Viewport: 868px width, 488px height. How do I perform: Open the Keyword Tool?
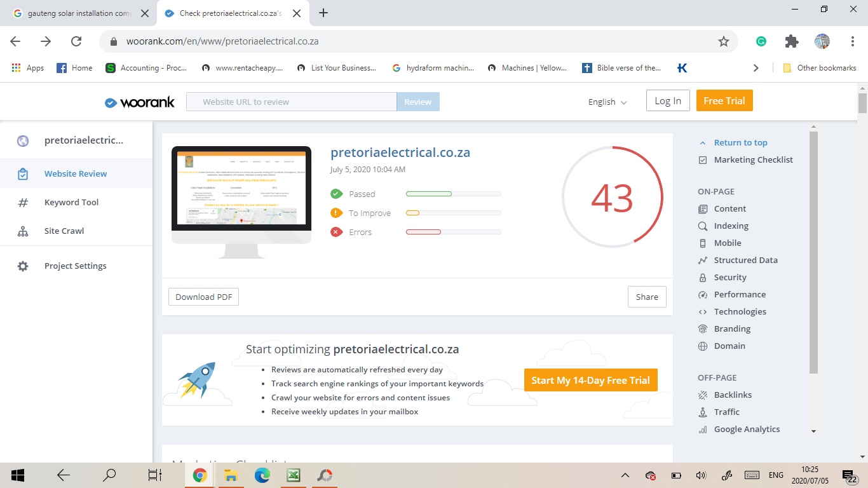click(71, 202)
